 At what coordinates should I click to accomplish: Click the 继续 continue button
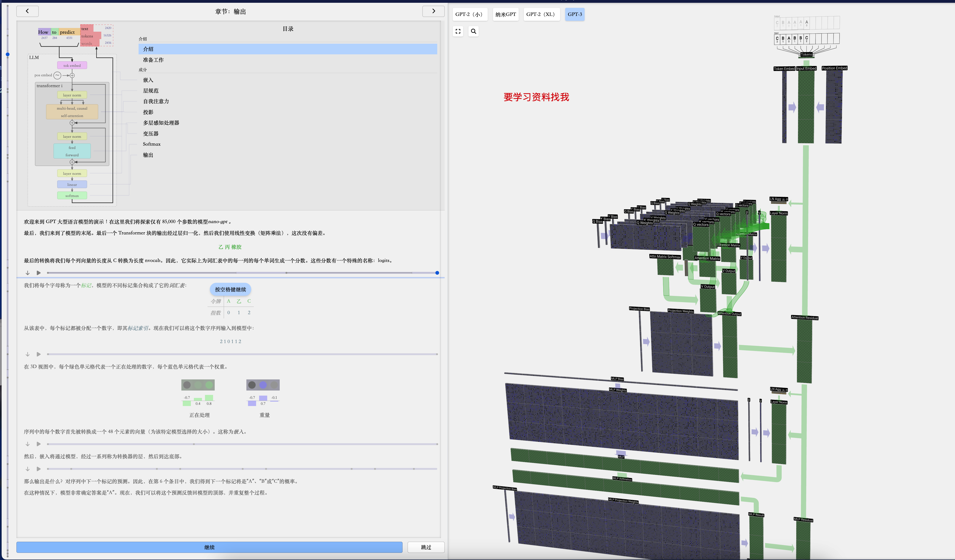(x=209, y=547)
